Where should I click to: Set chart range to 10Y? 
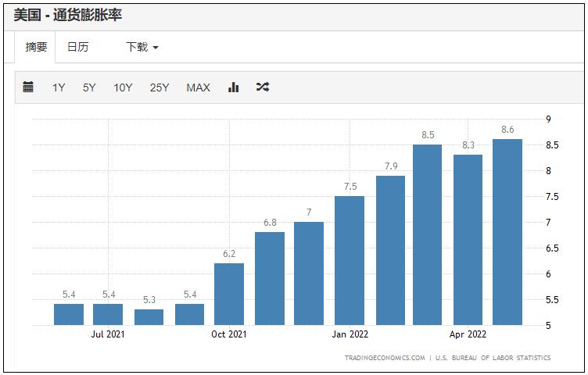pyautogui.click(x=123, y=87)
